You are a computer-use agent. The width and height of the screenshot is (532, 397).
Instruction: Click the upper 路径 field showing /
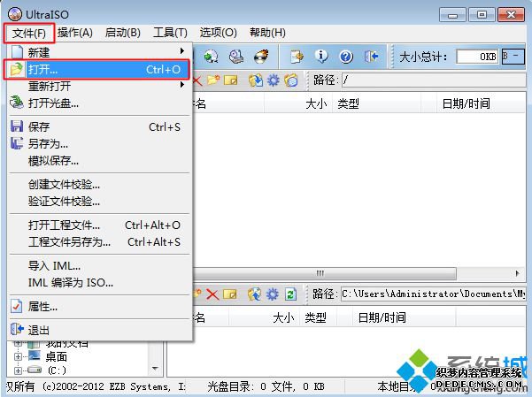434,80
